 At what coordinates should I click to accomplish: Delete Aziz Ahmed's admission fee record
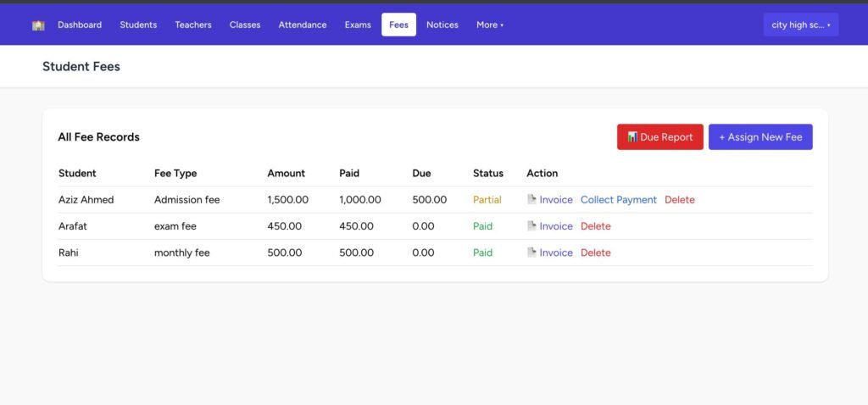click(679, 200)
